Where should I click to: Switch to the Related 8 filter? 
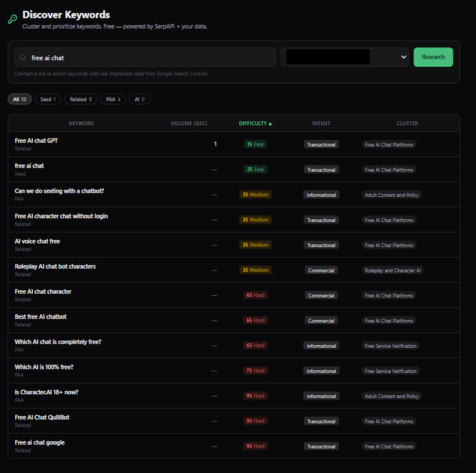click(81, 99)
